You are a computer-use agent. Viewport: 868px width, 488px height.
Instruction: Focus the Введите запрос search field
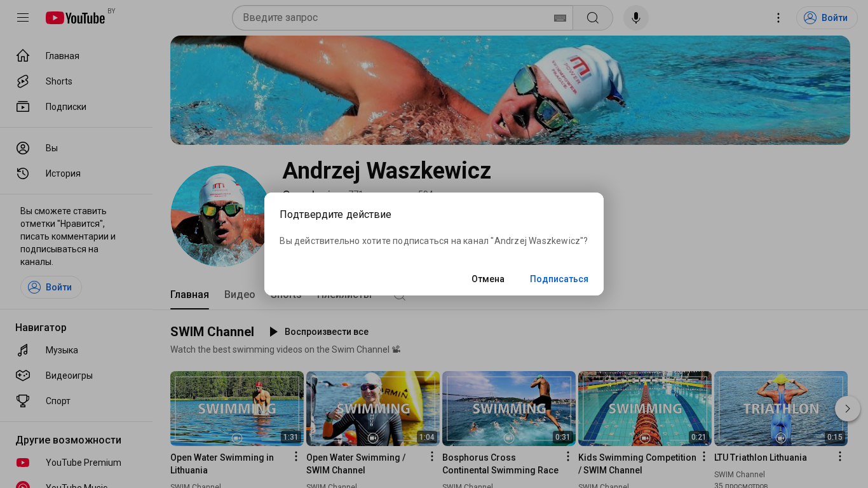397,18
